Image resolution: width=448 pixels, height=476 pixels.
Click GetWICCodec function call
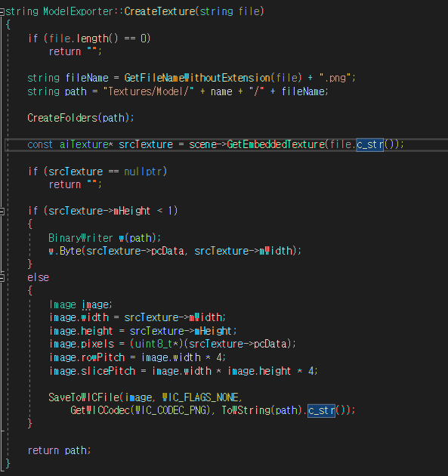(100, 410)
